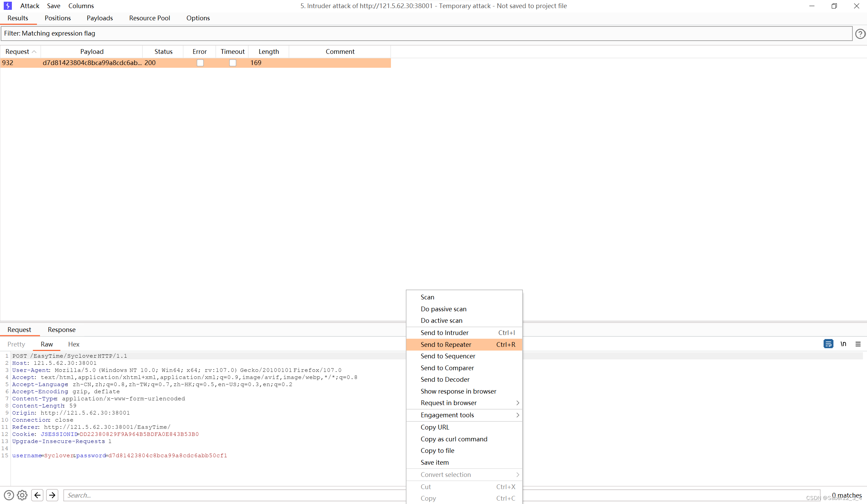Click Copy as curl command
867x504 pixels.
(x=454, y=439)
